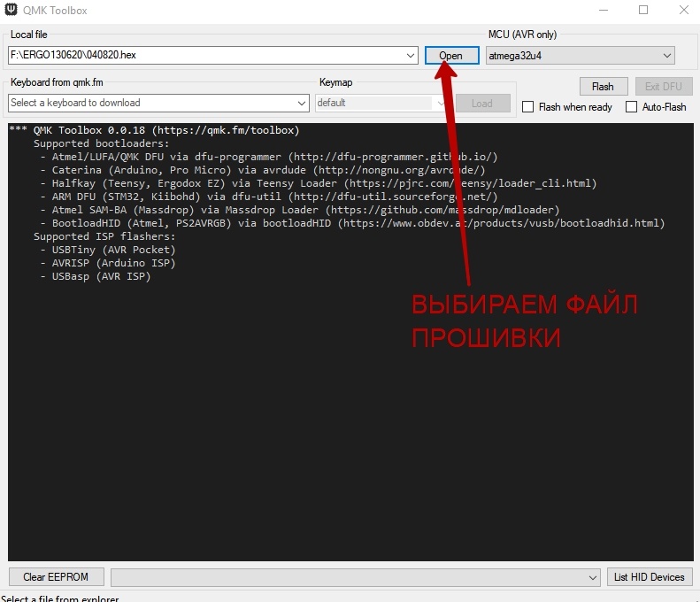This screenshot has height=602, width=700.
Task: Click the USBTiny (AVR Pocket) log line
Action: (108, 250)
